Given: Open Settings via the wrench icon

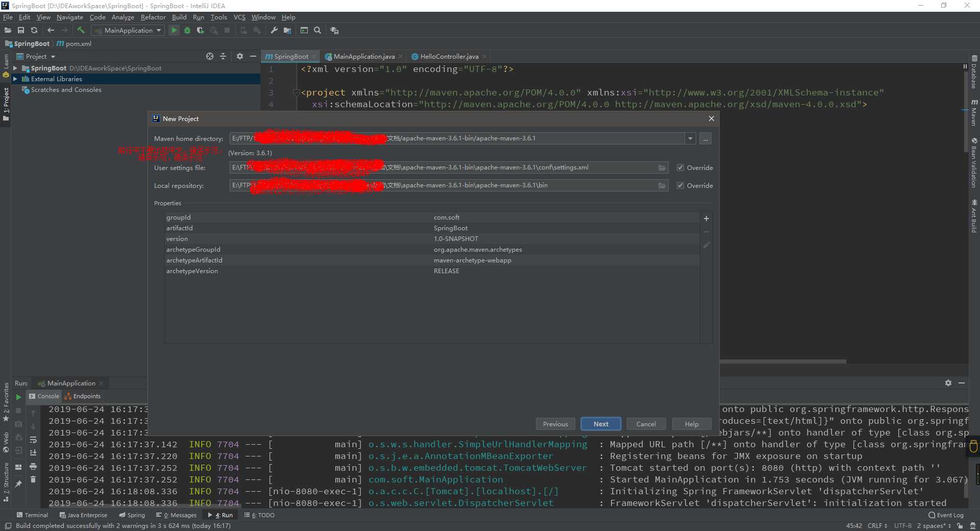Looking at the screenshot, I should point(274,31).
